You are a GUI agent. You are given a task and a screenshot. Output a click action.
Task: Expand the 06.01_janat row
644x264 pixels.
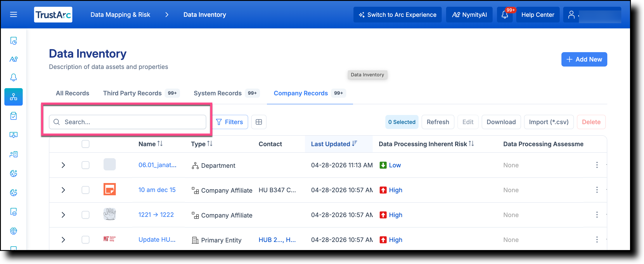pos(63,165)
